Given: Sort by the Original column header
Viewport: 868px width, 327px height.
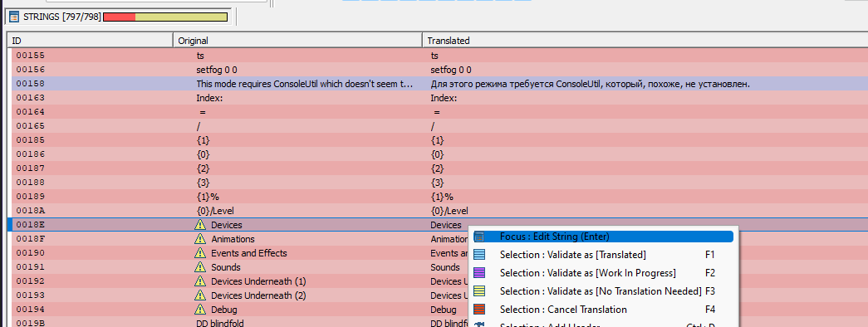Looking at the screenshot, I should pos(298,41).
